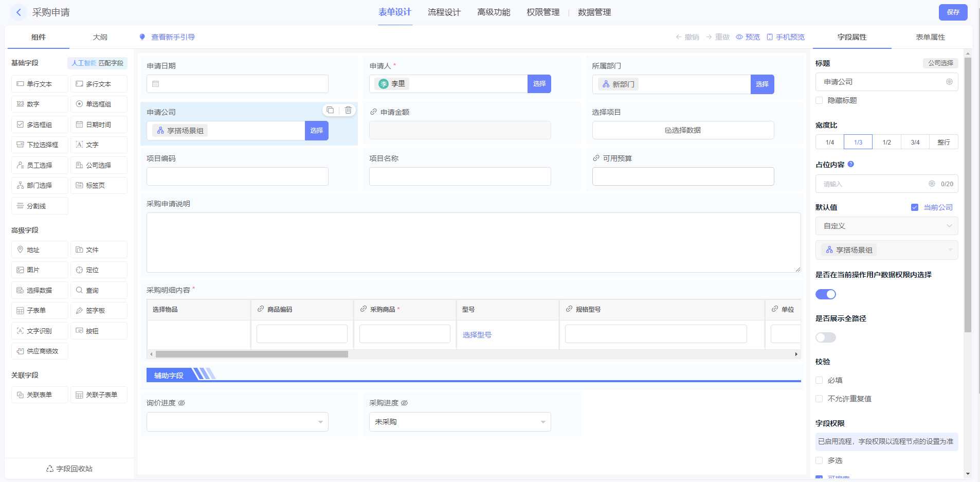This screenshot has height=482, width=980.
Task: Enable the 必填 validation checkbox
Action: (x=819, y=380)
